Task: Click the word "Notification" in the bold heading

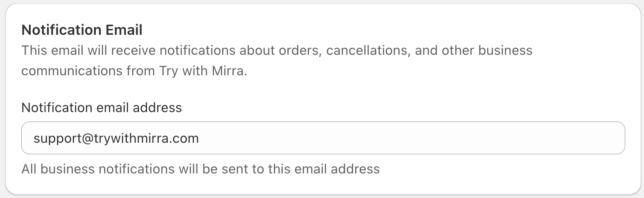Action: pyautogui.click(x=61, y=30)
